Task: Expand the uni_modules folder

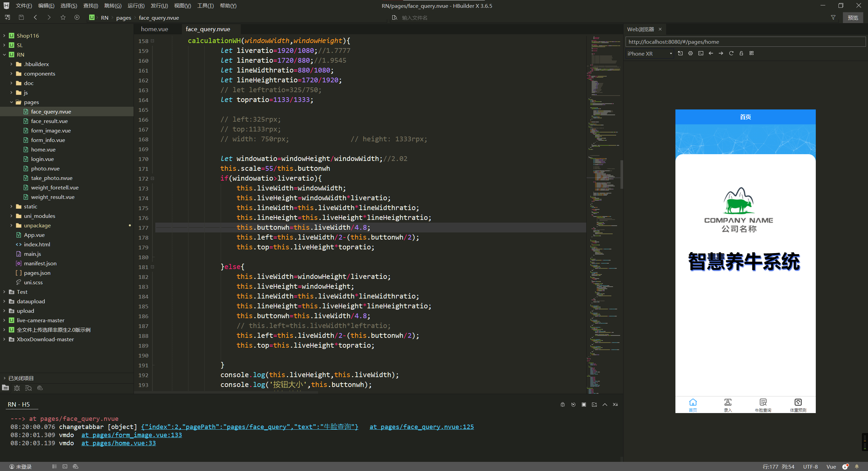Action: [x=11, y=216]
